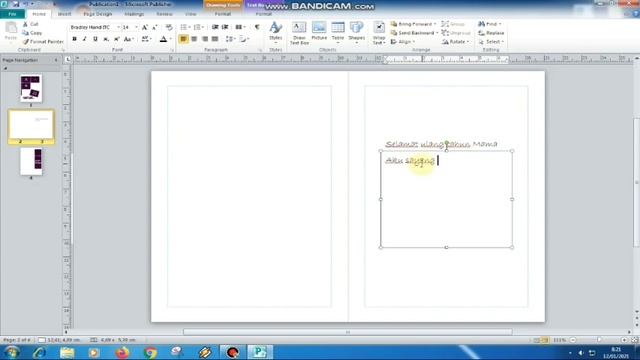Click the Copy command
640x360 pixels.
click(32, 33)
